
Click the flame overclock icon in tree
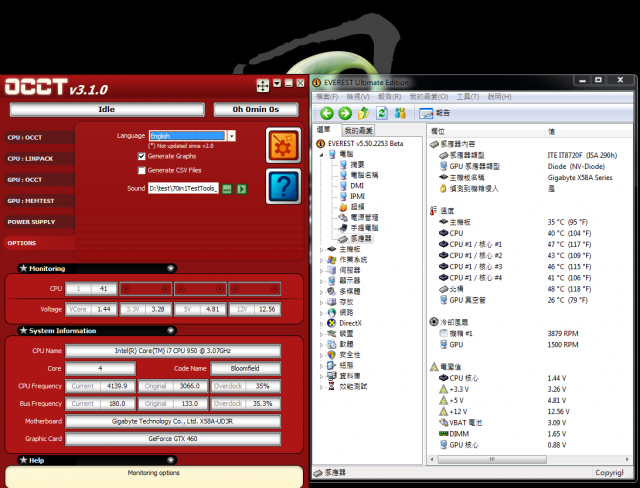[343, 207]
